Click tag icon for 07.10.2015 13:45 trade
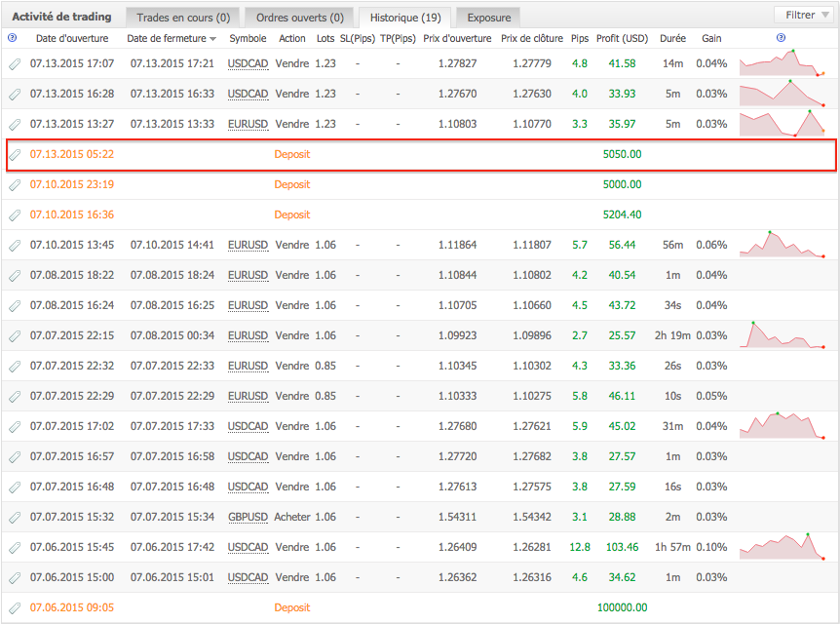Image resolution: width=840 pixels, height=624 pixels. [15, 246]
